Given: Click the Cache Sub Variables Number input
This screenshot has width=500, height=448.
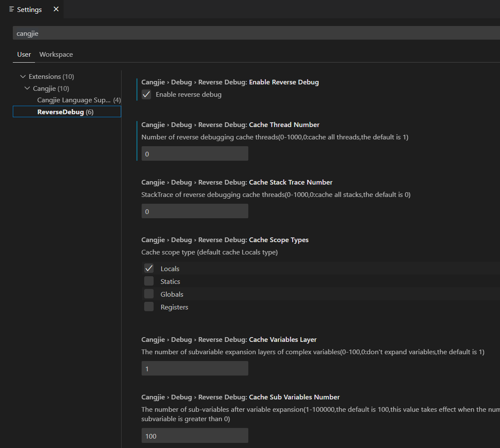Looking at the screenshot, I should [195, 436].
